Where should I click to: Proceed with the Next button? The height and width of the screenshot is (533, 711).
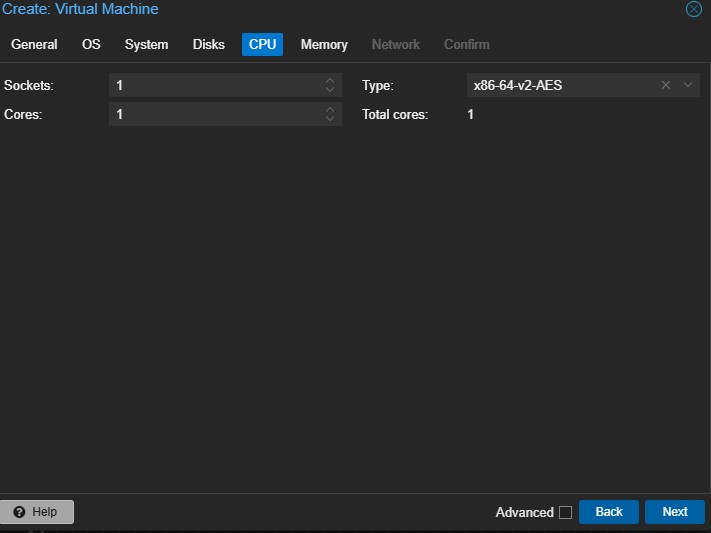point(675,512)
